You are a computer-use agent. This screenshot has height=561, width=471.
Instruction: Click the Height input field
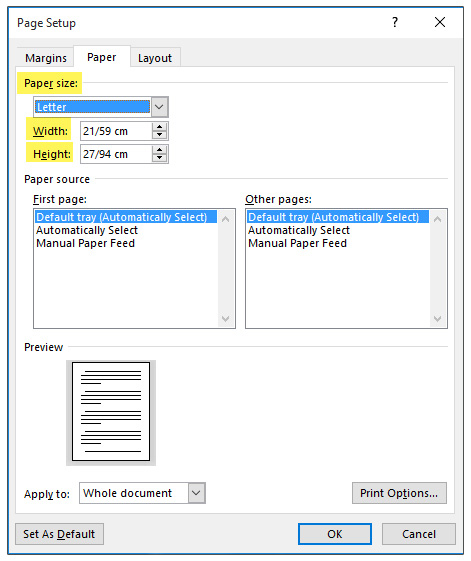[x=116, y=154]
